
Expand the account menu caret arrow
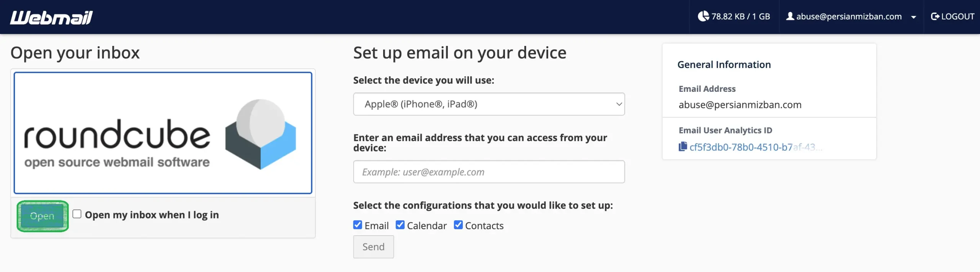[x=914, y=17]
